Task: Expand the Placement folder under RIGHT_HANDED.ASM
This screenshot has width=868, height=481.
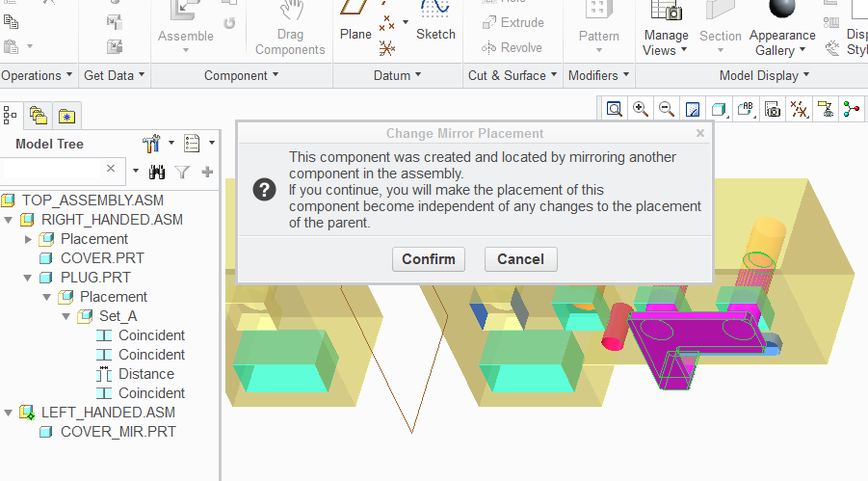Action: pos(28,239)
